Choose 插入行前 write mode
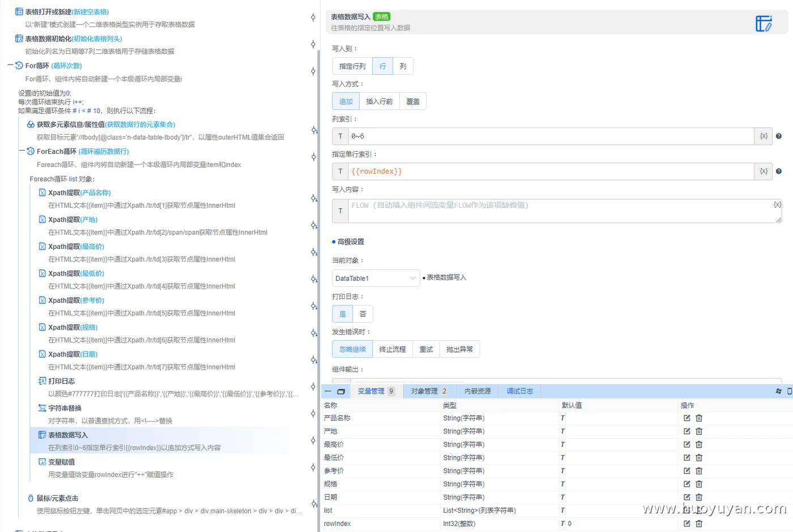The height and width of the screenshot is (532, 793). coord(380,101)
